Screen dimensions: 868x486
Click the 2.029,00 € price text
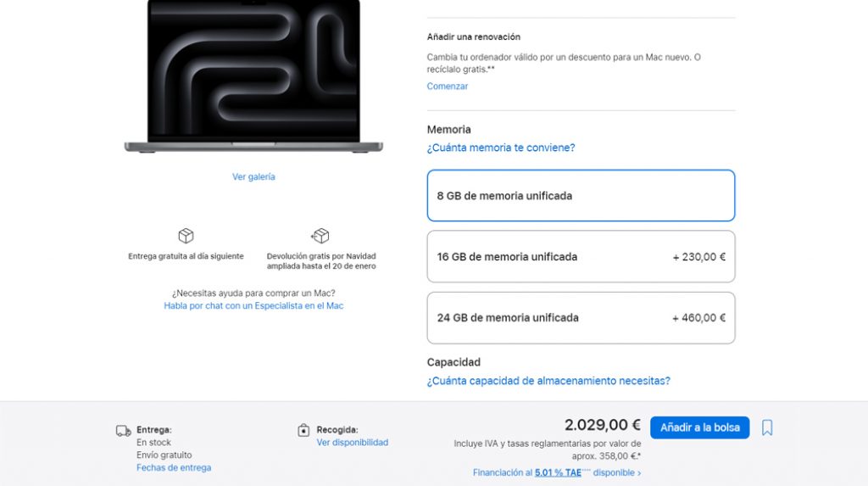(603, 425)
